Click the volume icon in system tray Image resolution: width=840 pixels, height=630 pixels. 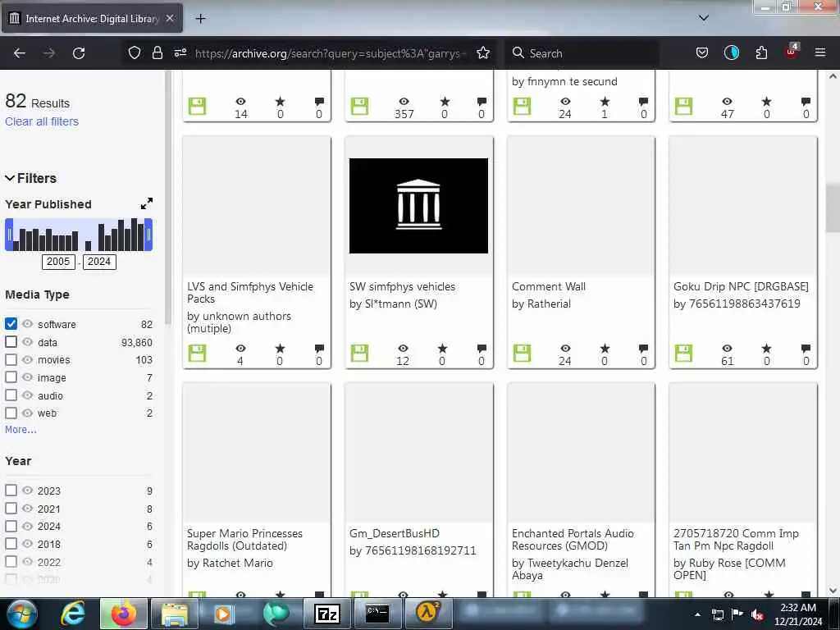(x=757, y=614)
